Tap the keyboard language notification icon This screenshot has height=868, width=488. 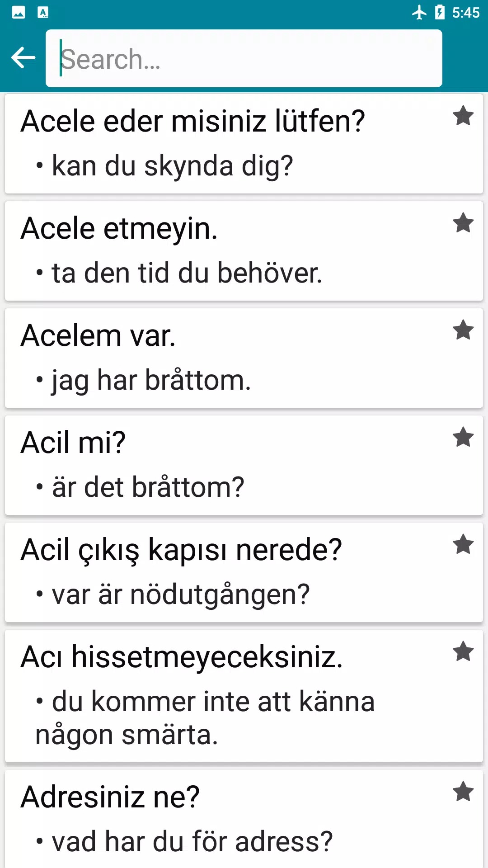coord(43,12)
